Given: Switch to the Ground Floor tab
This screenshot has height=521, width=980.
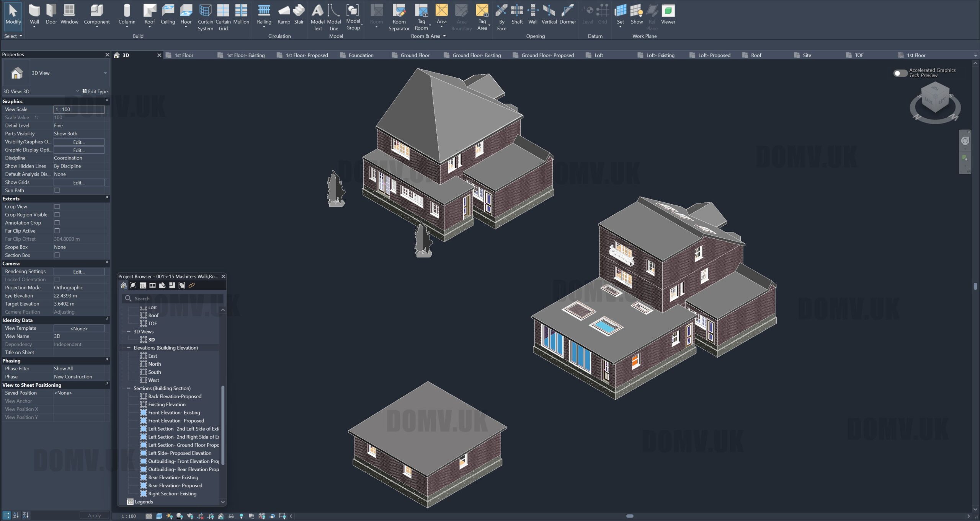Looking at the screenshot, I should click(414, 55).
